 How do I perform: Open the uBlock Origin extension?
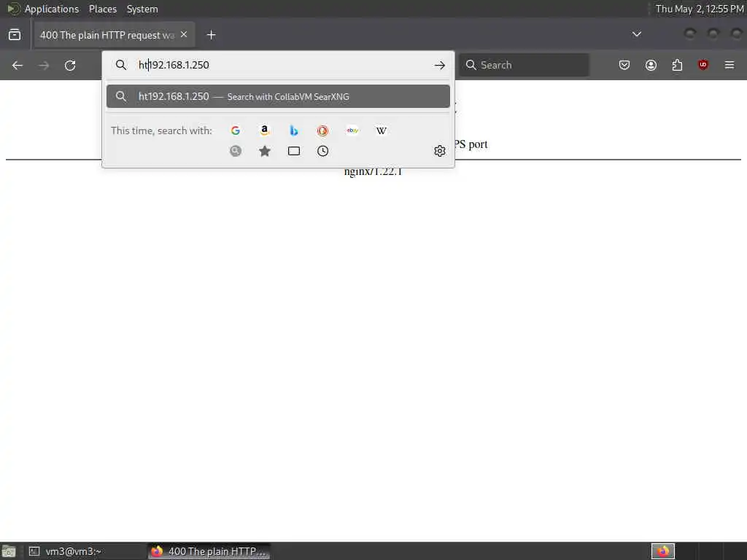703,65
